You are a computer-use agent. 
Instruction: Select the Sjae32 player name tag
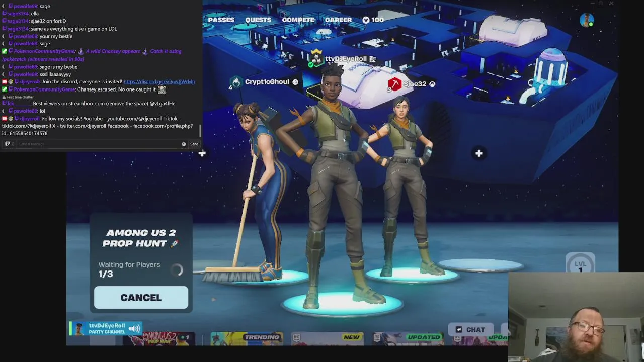click(x=415, y=84)
